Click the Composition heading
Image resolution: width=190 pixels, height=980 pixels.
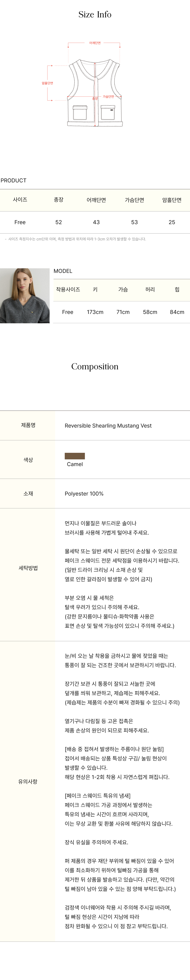tap(95, 366)
